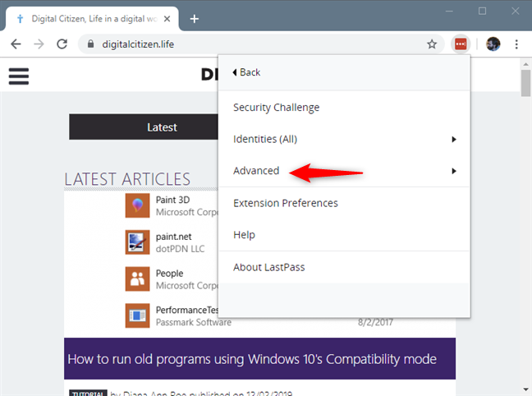
Task: Click the Passmark Software publisher text
Action: (x=194, y=322)
